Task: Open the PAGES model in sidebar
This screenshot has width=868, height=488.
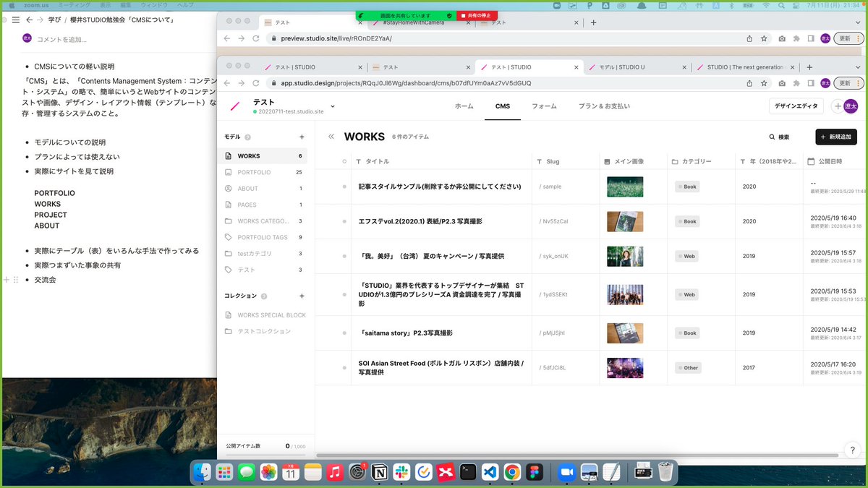Action: coord(263,205)
